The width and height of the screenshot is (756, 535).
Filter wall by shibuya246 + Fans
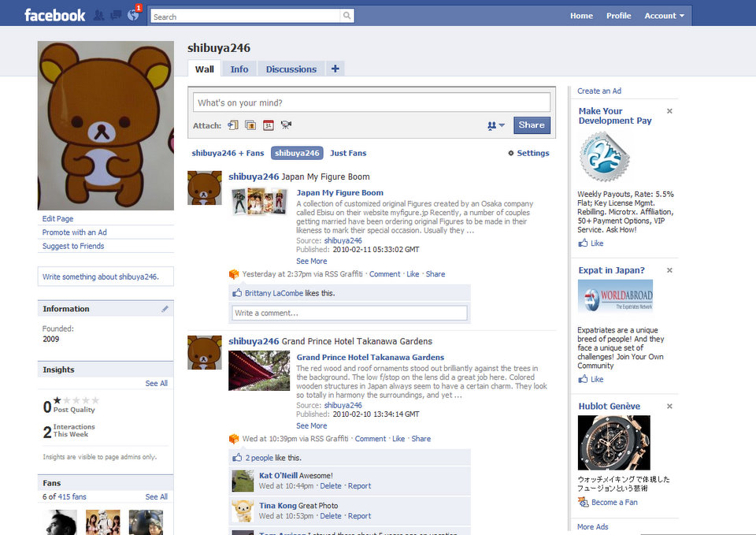pos(228,153)
